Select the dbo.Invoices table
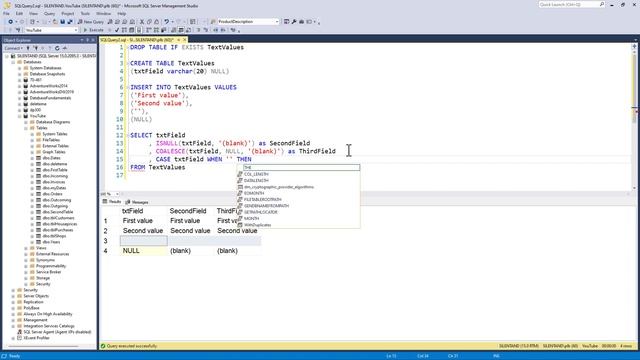Viewport: 640px width, 360px height. click(x=54, y=182)
